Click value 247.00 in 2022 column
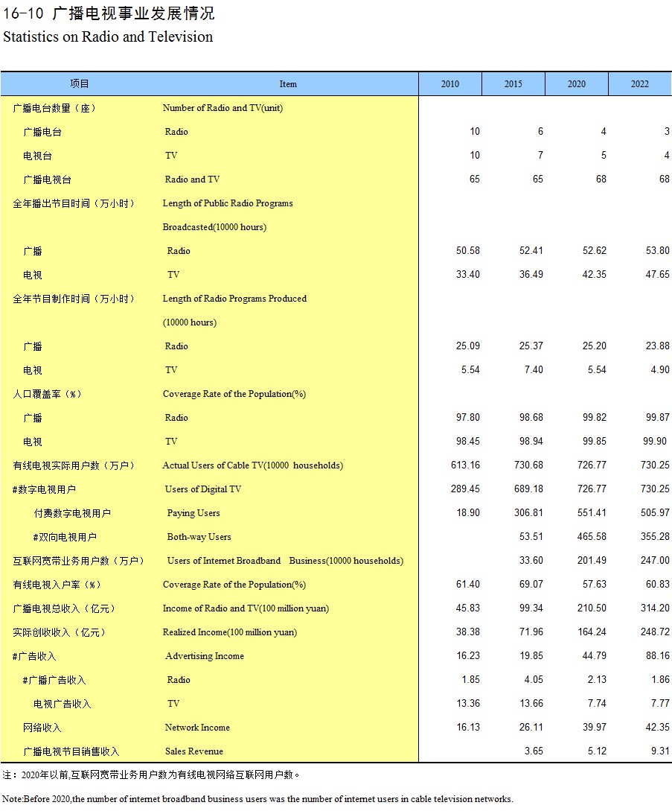This screenshot has width=672, height=811. (x=655, y=560)
